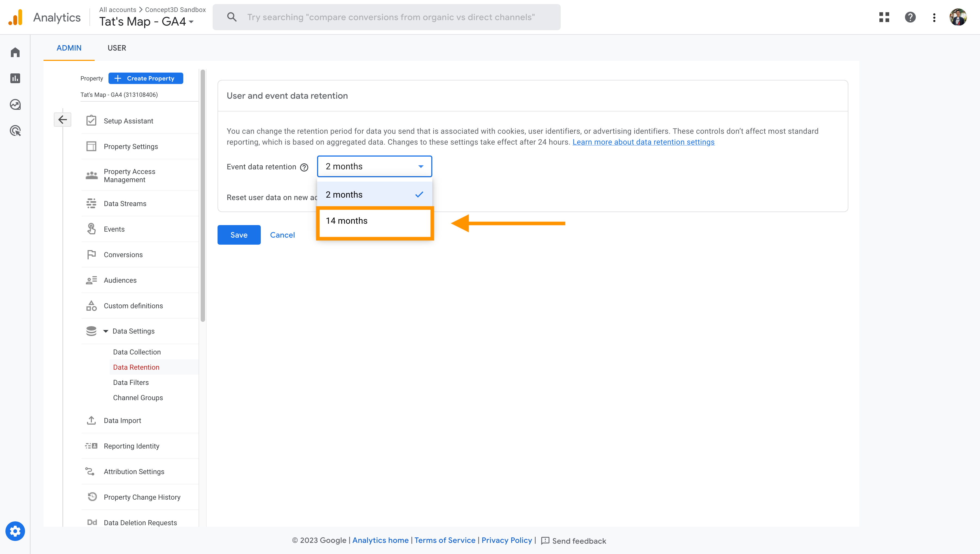Click the search magnifier in the search bar

tap(232, 17)
